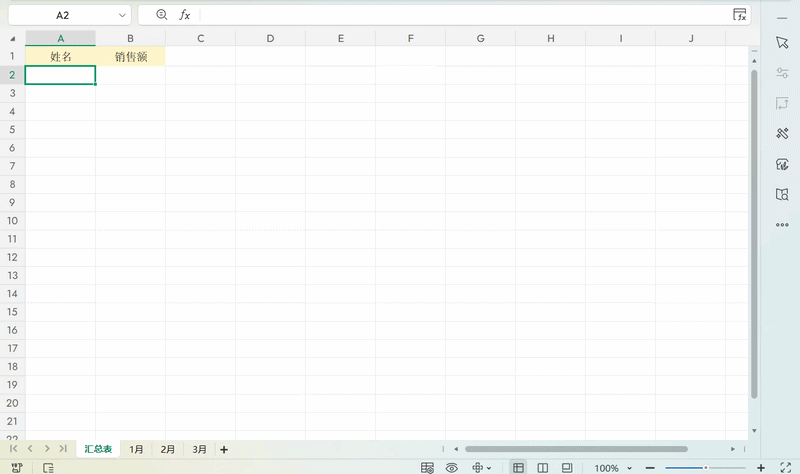Click the zoom slider in status bar
The height and width of the screenshot is (474, 800).
[705, 467]
